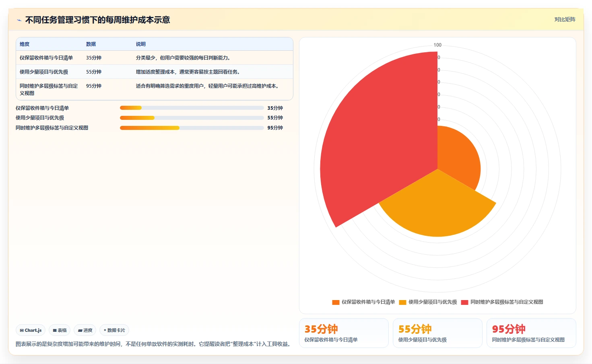Toggle legend swatch 仅保留收件箱与今日清单
The width and height of the screenshot is (592, 364).
(336, 302)
